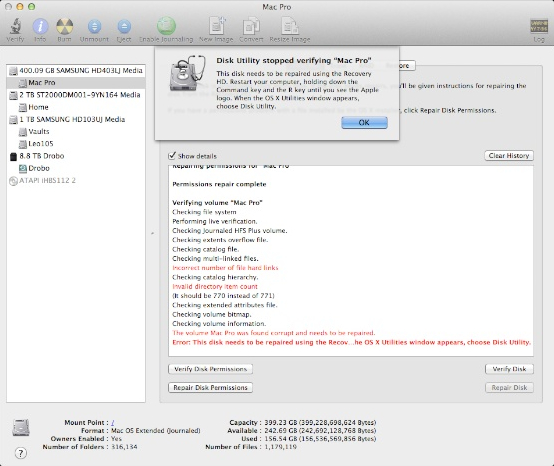The width and height of the screenshot is (554, 466).
Task: Select the Vaults volume
Action: [76, 131]
